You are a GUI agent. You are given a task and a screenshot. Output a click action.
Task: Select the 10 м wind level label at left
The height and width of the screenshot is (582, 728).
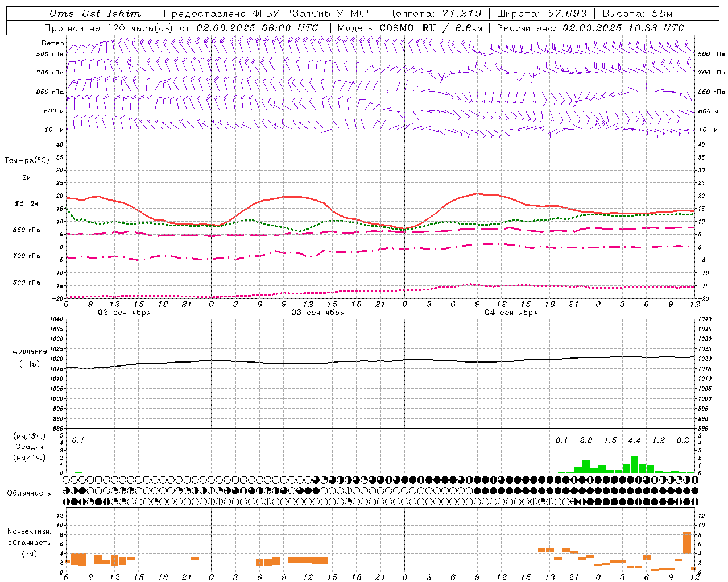[53, 130]
